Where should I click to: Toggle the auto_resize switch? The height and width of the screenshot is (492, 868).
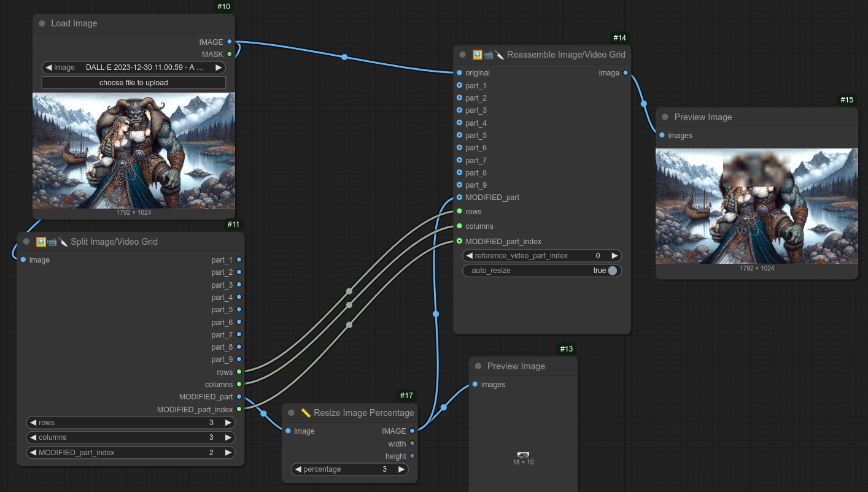tap(611, 271)
